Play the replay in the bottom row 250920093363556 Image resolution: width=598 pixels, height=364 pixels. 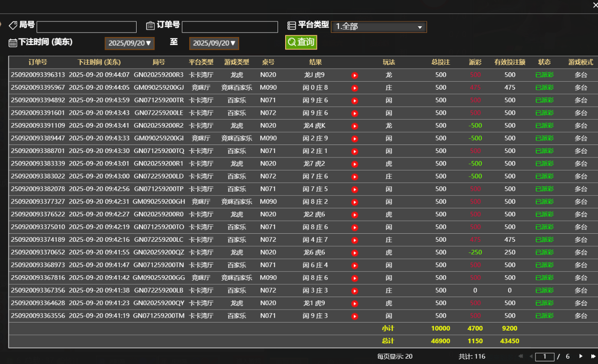click(x=354, y=316)
